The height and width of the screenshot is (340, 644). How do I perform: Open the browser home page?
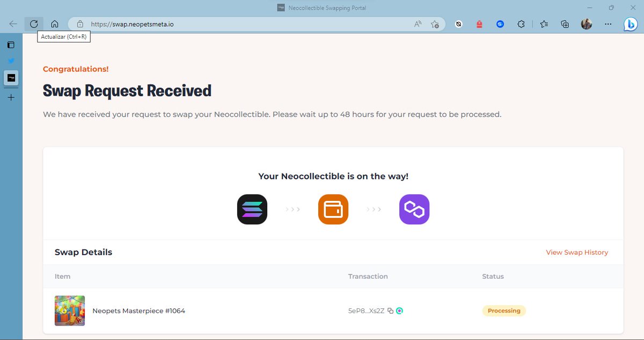54,24
